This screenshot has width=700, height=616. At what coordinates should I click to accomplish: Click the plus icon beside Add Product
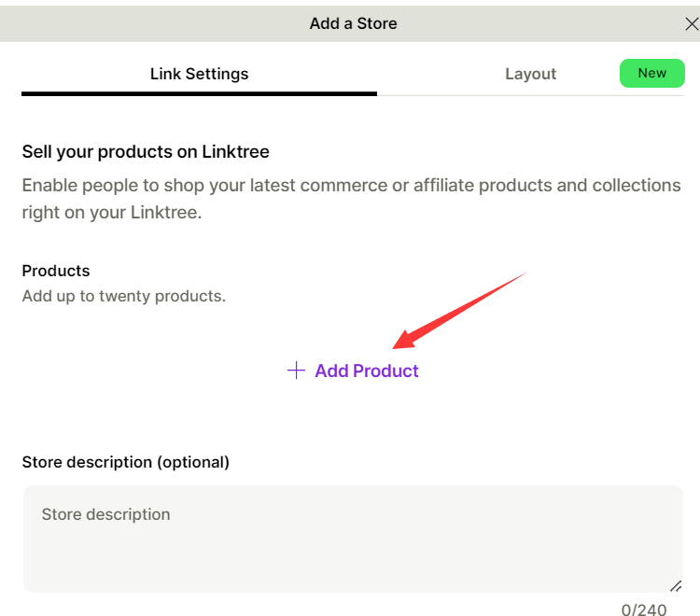(296, 371)
